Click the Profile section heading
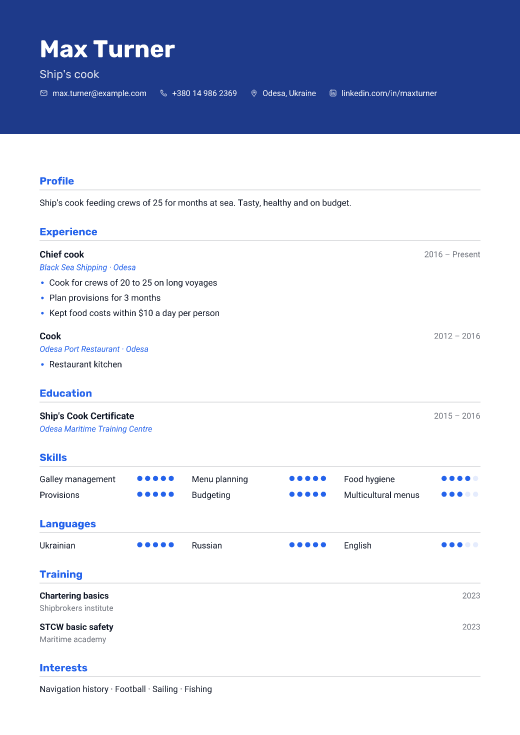 tap(57, 181)
